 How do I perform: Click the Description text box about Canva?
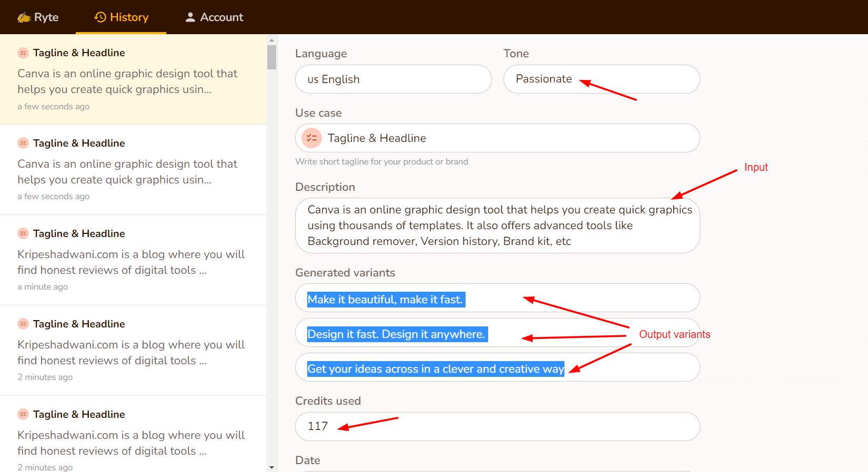[497, 225]
